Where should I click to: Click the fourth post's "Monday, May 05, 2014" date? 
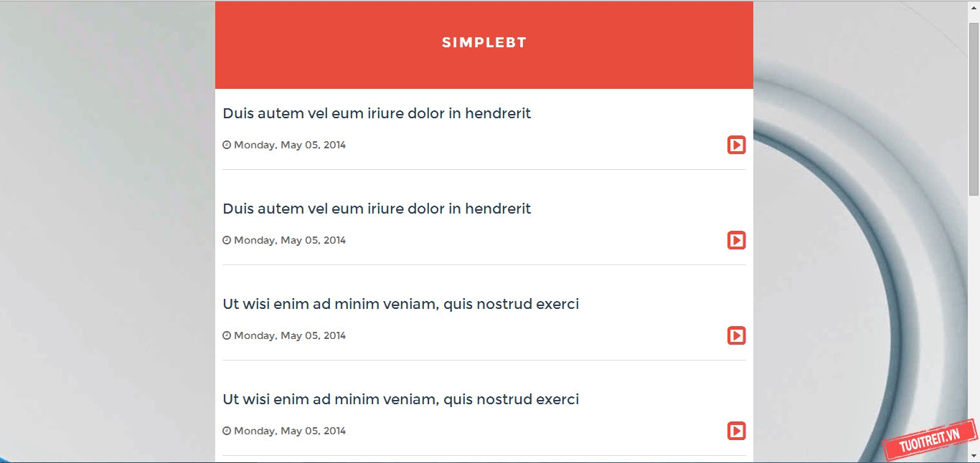pos(290,431)
